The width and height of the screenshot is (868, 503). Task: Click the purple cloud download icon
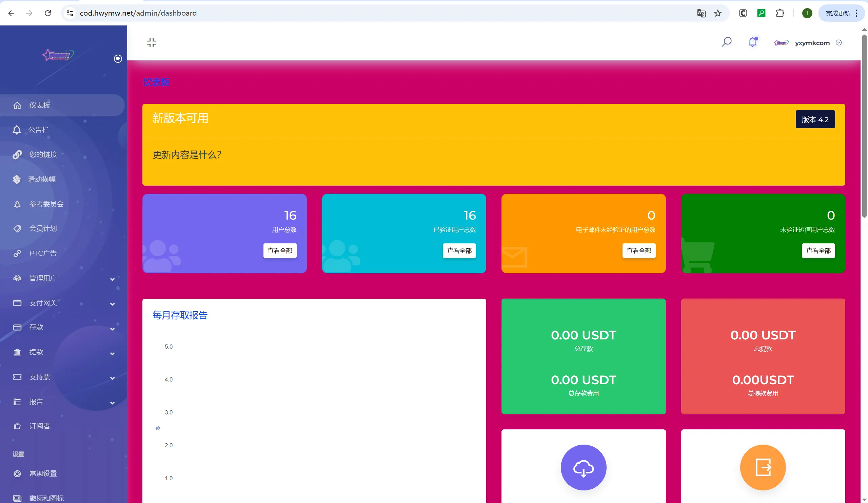click(x=583, y=467)
